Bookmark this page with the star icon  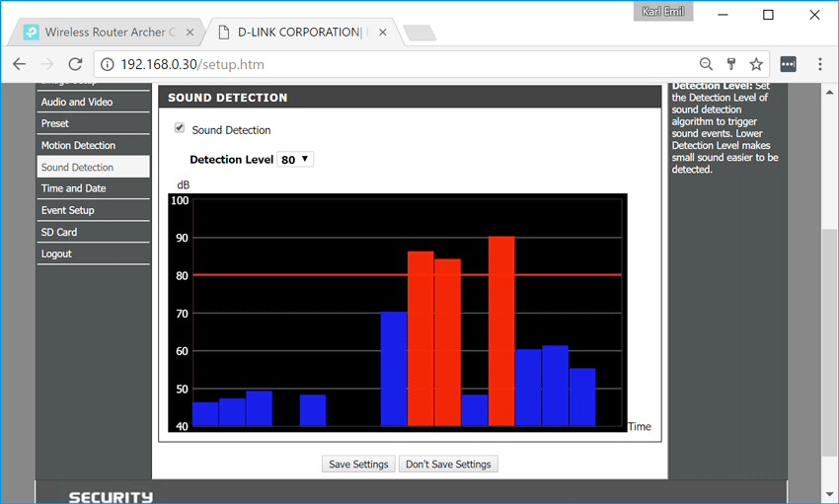coord(756,64)
